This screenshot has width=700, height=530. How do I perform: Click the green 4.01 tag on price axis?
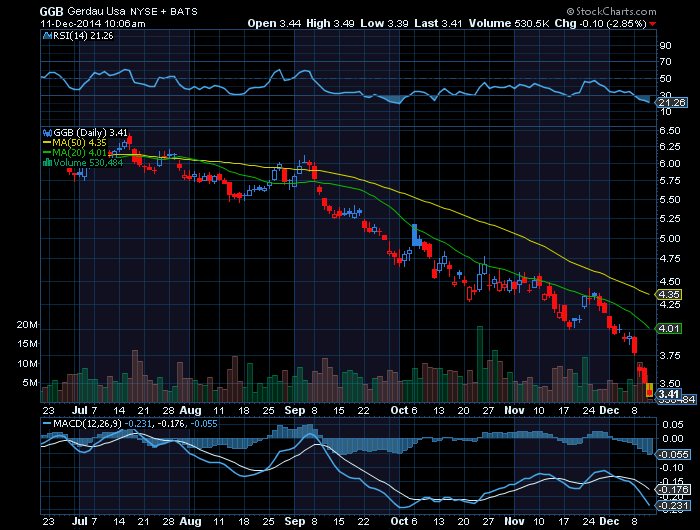[669, 329]
